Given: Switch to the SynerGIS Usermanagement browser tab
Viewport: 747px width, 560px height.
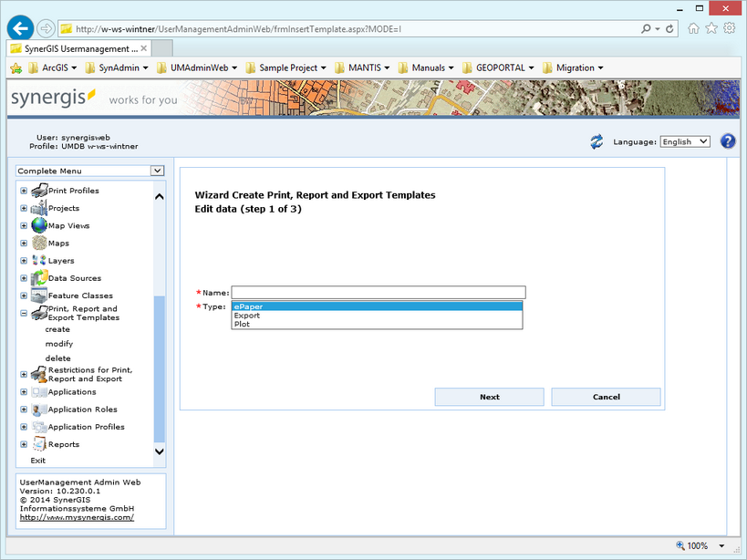Looking at the screenshot, I should [x=78, y=48].
